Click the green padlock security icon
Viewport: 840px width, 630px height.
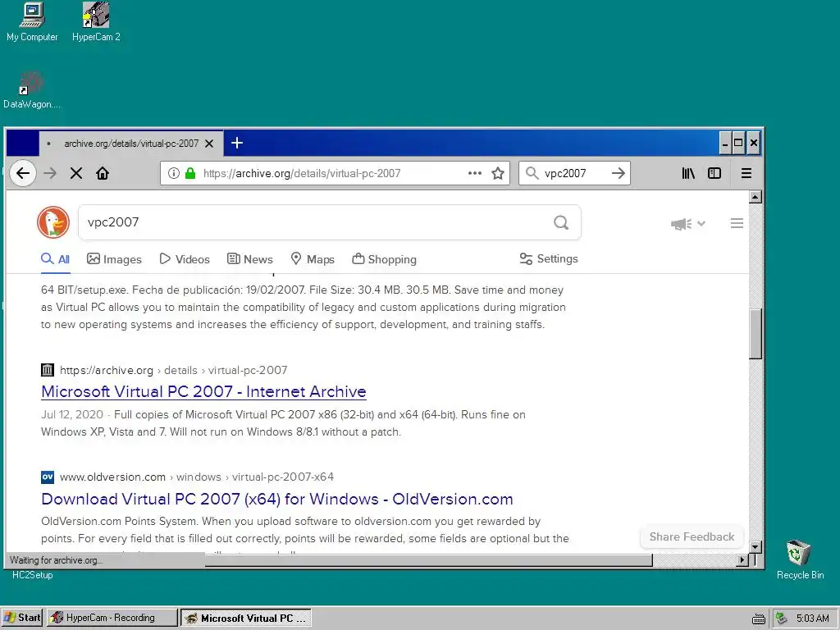pyautogui.click(x=190, y=173)
